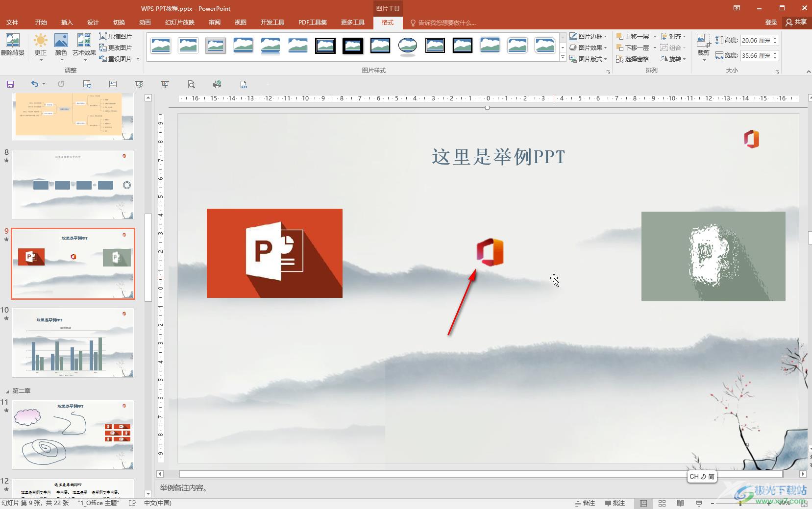Apply the highlighted third picture style

point(216,46)
